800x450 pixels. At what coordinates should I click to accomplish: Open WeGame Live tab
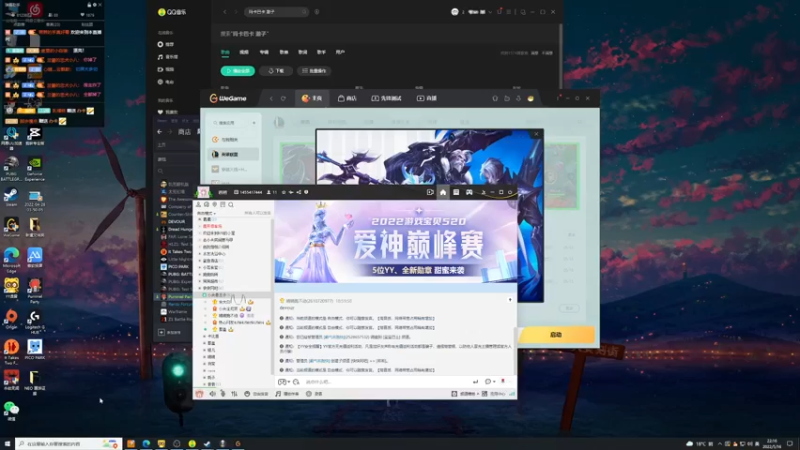pos(427,98)
